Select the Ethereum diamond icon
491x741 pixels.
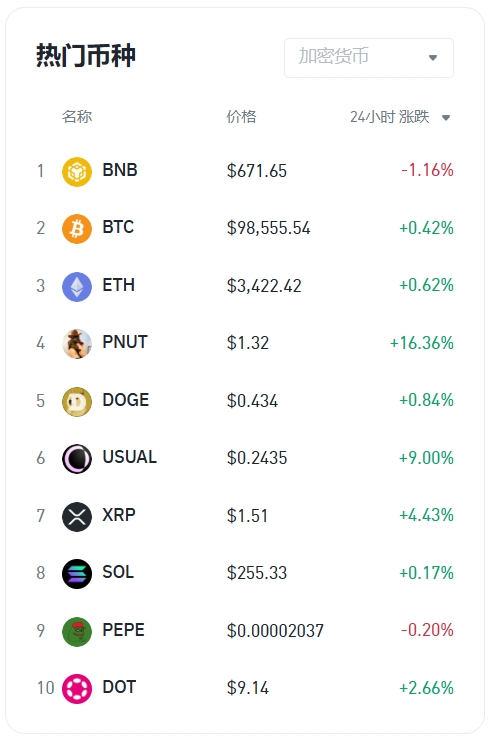(77, 286)
